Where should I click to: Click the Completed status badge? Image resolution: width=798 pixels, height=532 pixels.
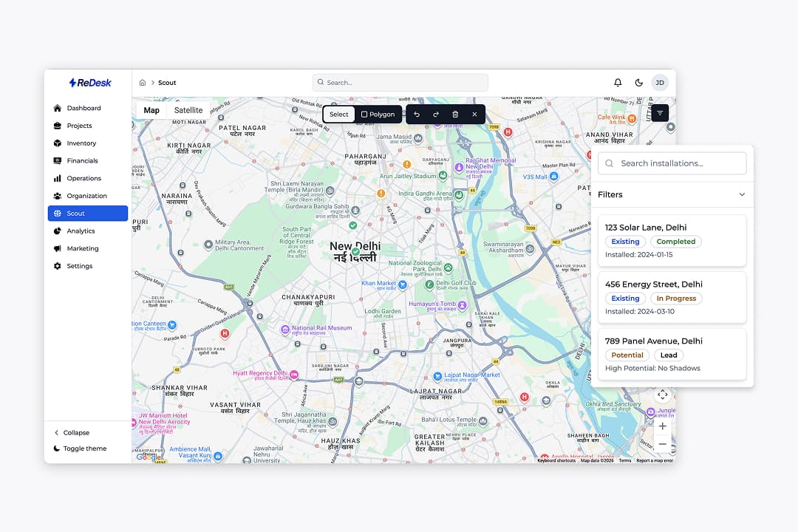click(676, 242)
